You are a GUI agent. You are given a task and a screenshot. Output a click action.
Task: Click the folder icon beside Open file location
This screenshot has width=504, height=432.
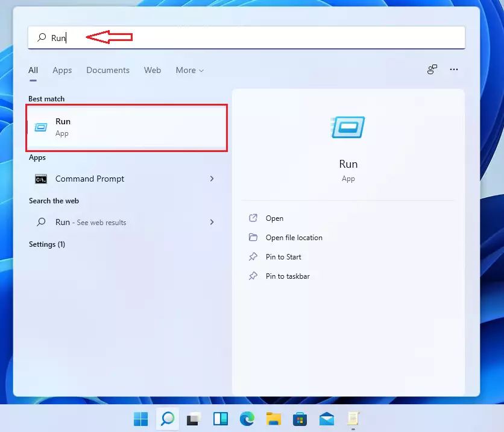pos(253,237)
